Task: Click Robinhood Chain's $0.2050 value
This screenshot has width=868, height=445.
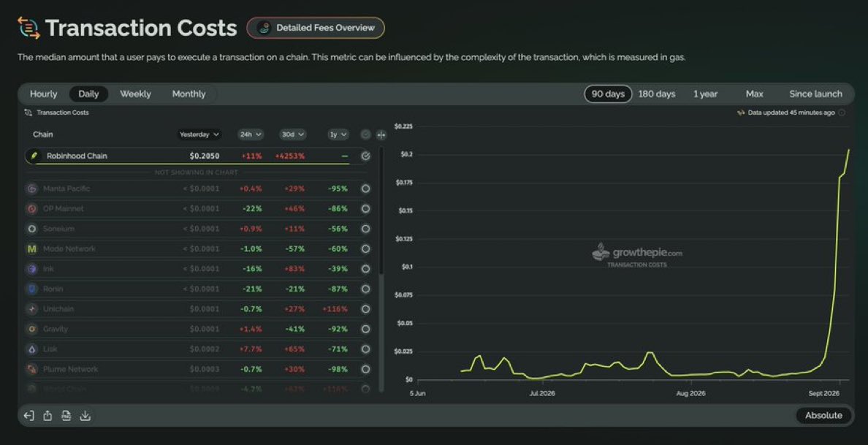Action: click(205, 156)
